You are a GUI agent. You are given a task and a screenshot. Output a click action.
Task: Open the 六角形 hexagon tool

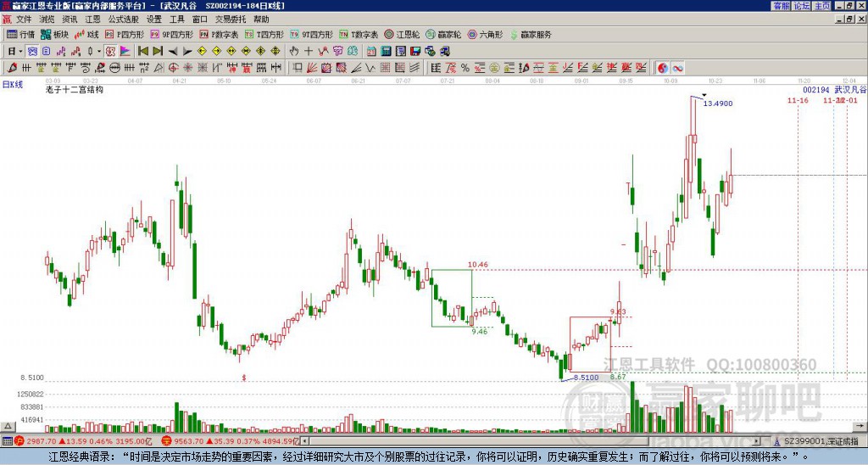click(485, 34)
